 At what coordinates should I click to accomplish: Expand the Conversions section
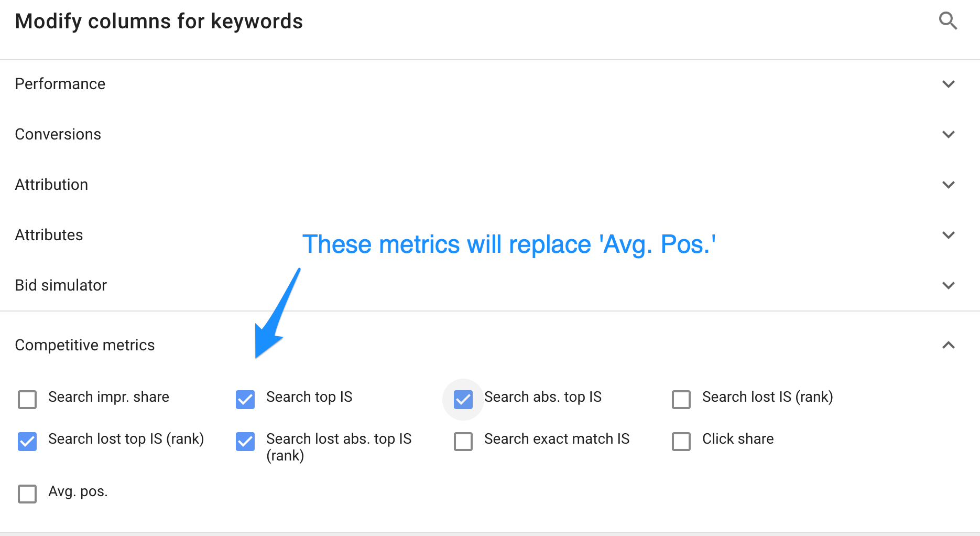coord(949,134)
